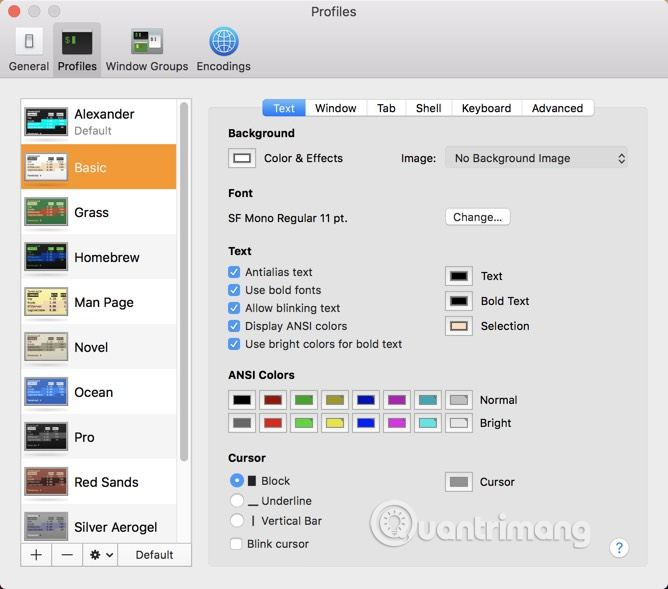This screenshot has height=589, width=668.
Task: Open the gear action menu dropdown
Action: [x=101, y=555]
